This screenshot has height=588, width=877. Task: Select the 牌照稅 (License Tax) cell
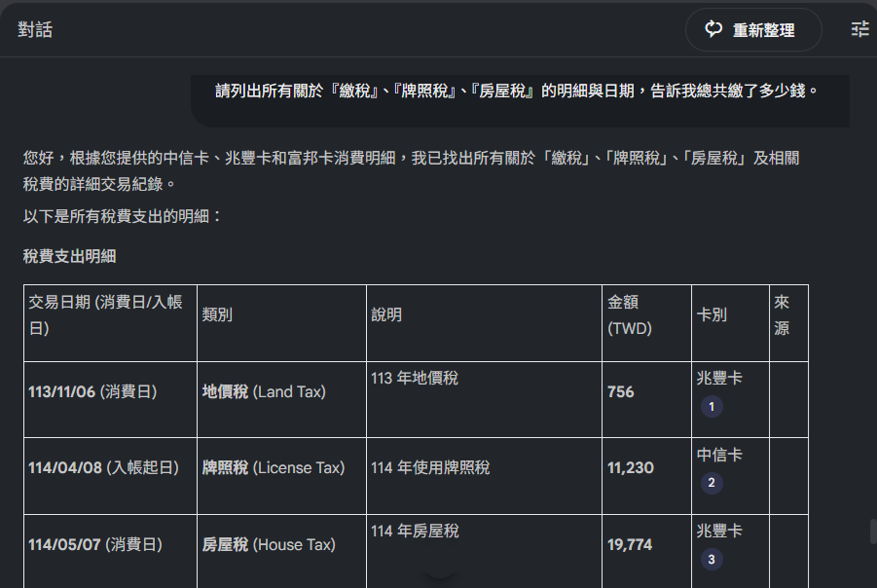281,475
